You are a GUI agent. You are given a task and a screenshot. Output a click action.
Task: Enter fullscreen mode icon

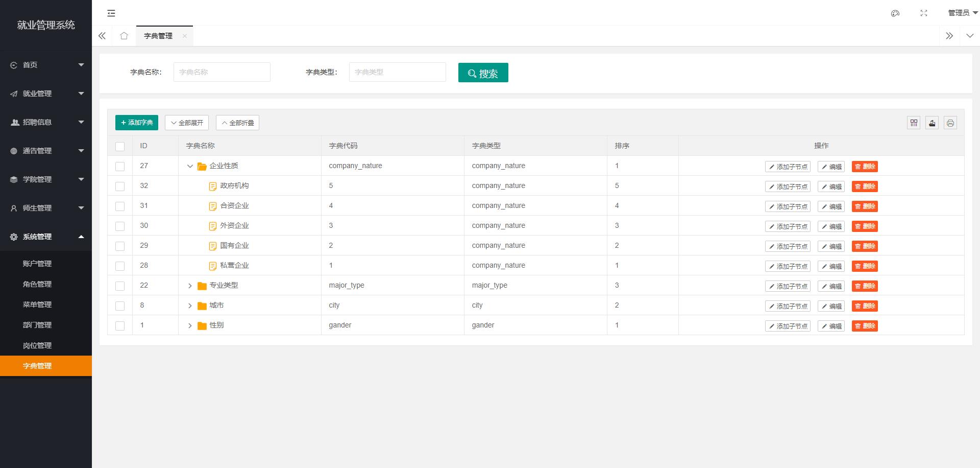coord(924,13)
